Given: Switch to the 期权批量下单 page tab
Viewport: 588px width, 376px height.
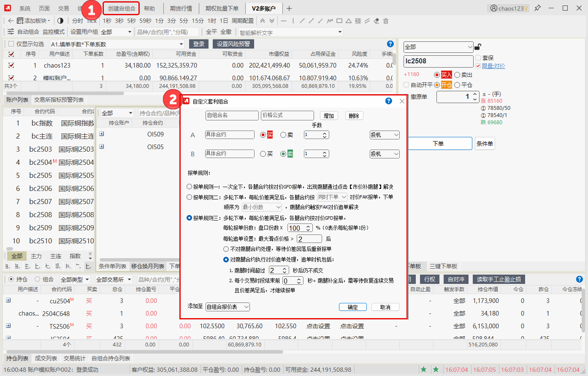Looking at the screenshot, I should point(222,8).
